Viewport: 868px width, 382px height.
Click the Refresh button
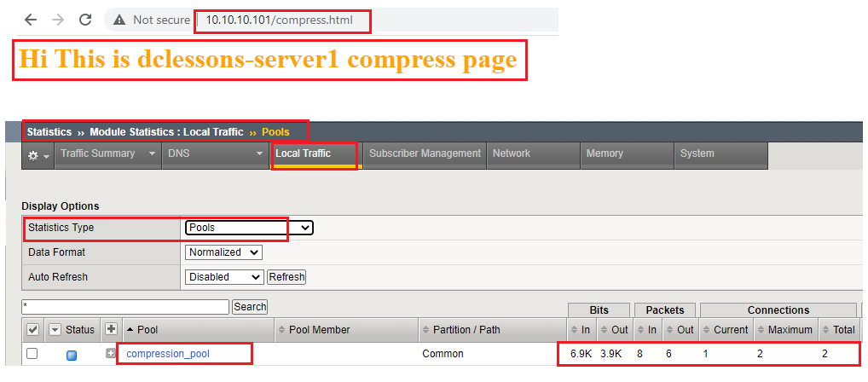click(286, 277)
